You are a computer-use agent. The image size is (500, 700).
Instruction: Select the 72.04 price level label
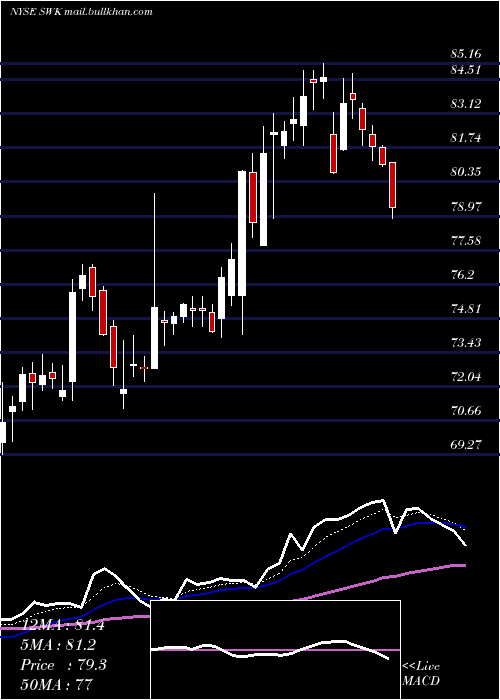click(x=466, y=377)
